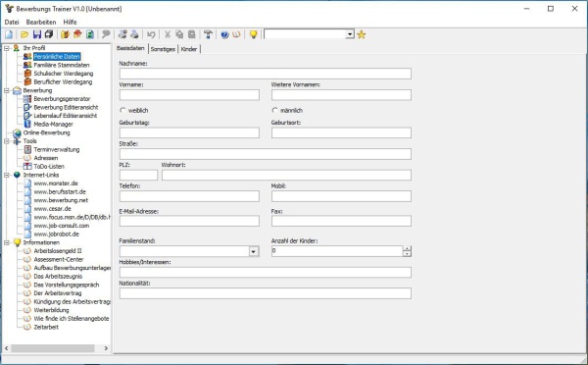Switch to the Basisdaten tab

tap(130, 48)
